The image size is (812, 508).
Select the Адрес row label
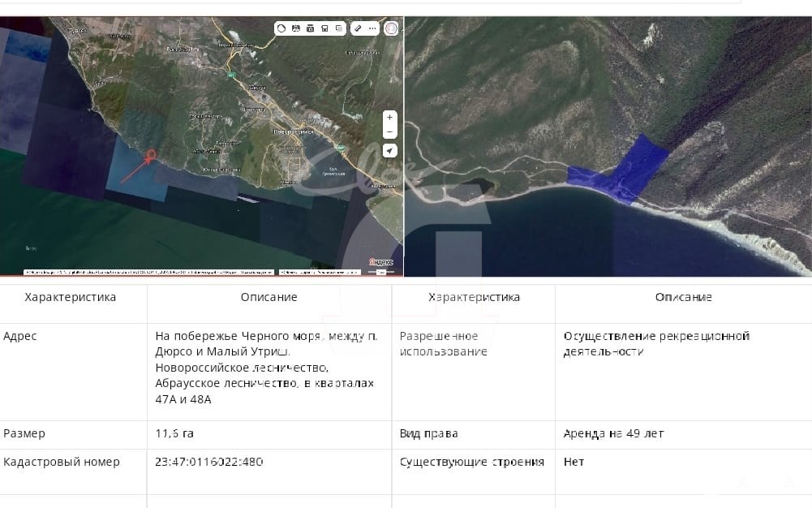[x=20, y=336]
